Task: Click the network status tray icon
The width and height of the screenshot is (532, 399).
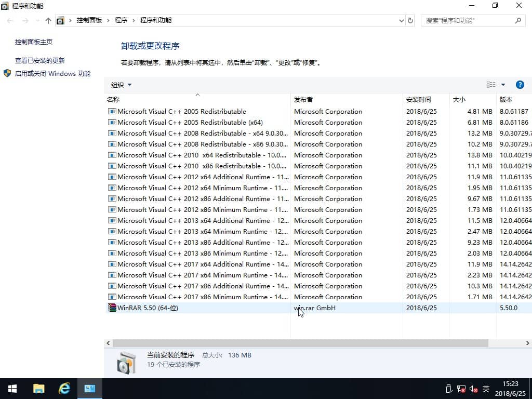Action: coord(461,389)
